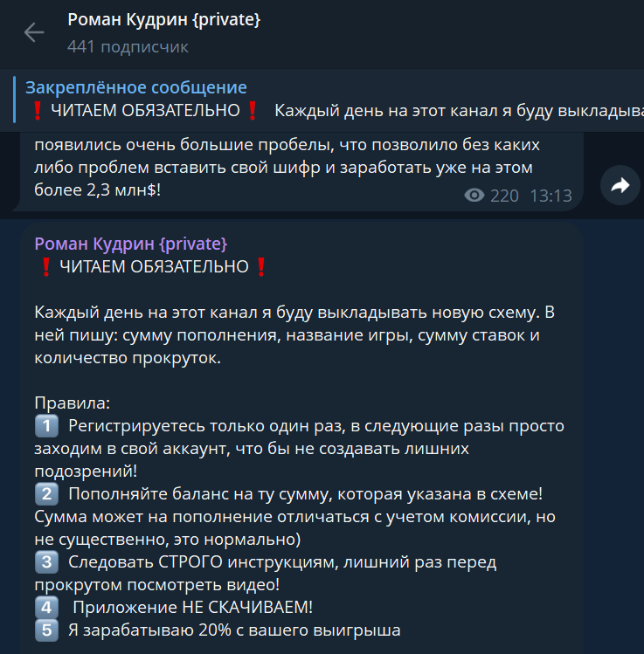The image size is (644, 654).
Task: Click sender name Роман Кудрин {private} in message
Action: click(x=131, y=244)
